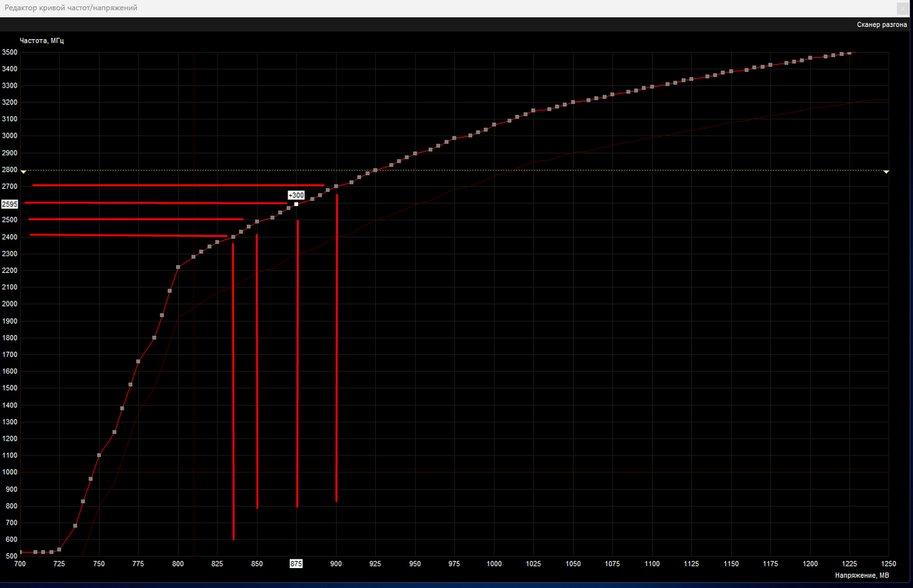Screen dimensions: 913x588
Task: Select the curve point at 800 mV
Action: coord(178,265)
